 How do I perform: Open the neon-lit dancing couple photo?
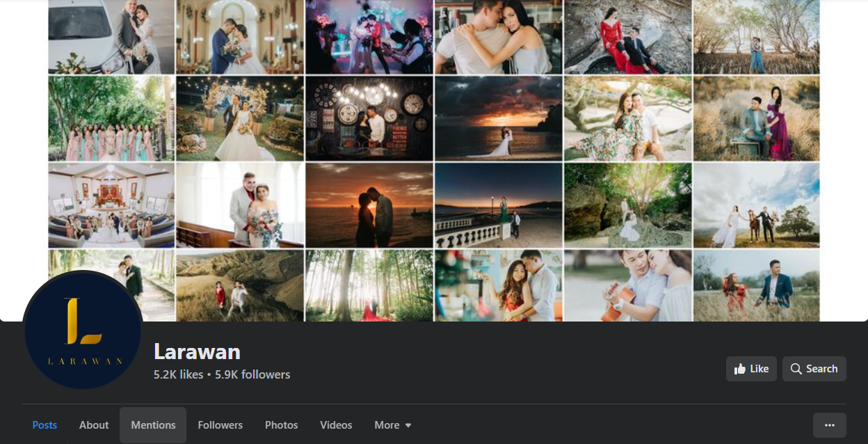pyautogui.click(x=369, y=37)
